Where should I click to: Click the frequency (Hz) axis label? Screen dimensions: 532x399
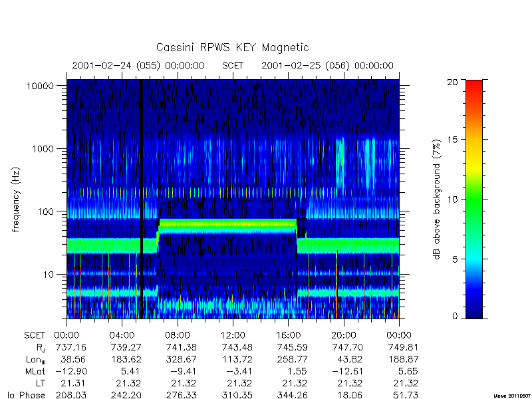coord(16,199)
